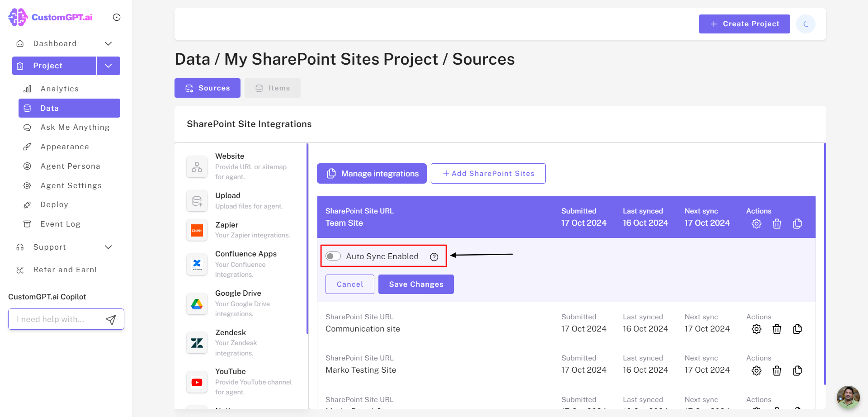Image resolution: width=868 pixels, height=417 pixels.
Task: Expand the Dashboard menu chevron
Action: (x=108, y=43)
